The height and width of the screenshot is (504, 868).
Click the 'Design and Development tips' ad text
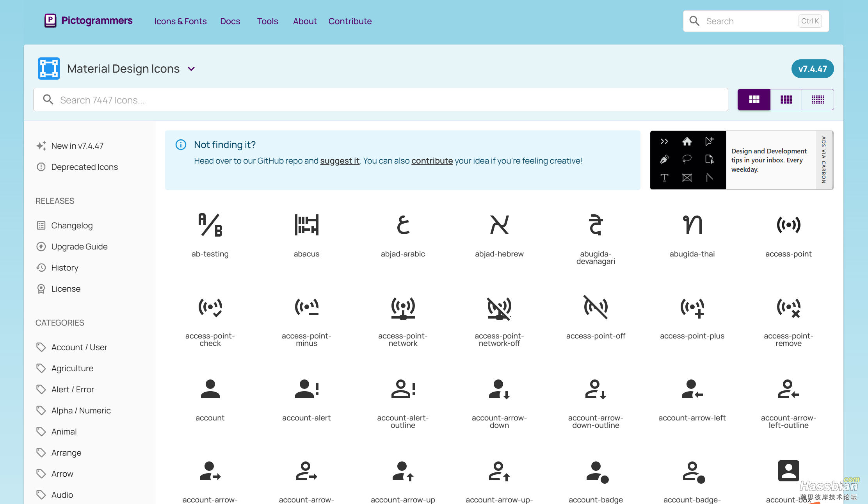[x=769, y=160]
